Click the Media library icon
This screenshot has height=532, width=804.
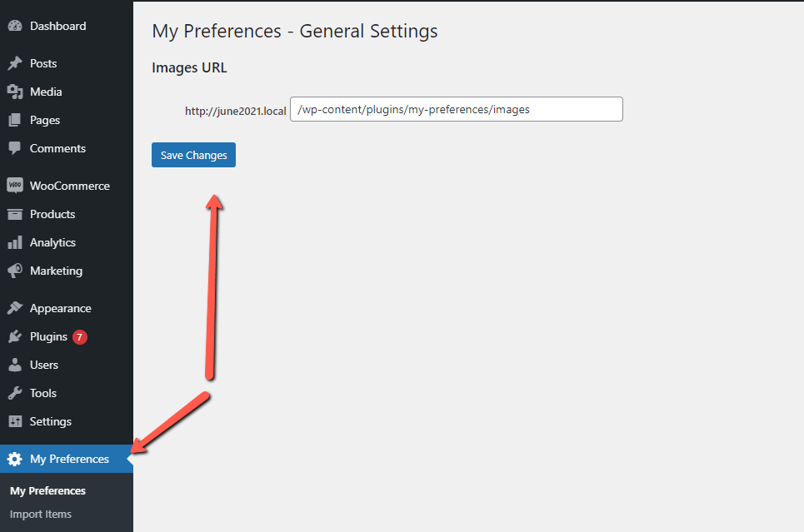point(15,92)
